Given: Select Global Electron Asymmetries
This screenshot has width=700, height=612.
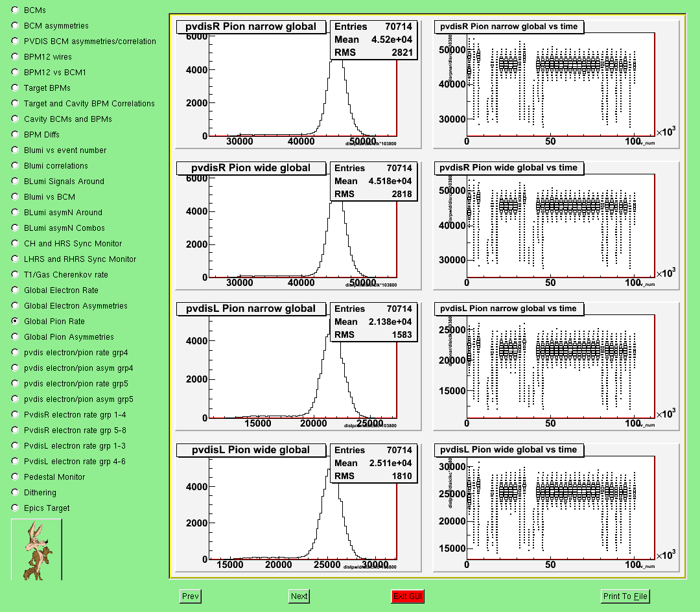Looking at the screenshot, I should [15, 306].
